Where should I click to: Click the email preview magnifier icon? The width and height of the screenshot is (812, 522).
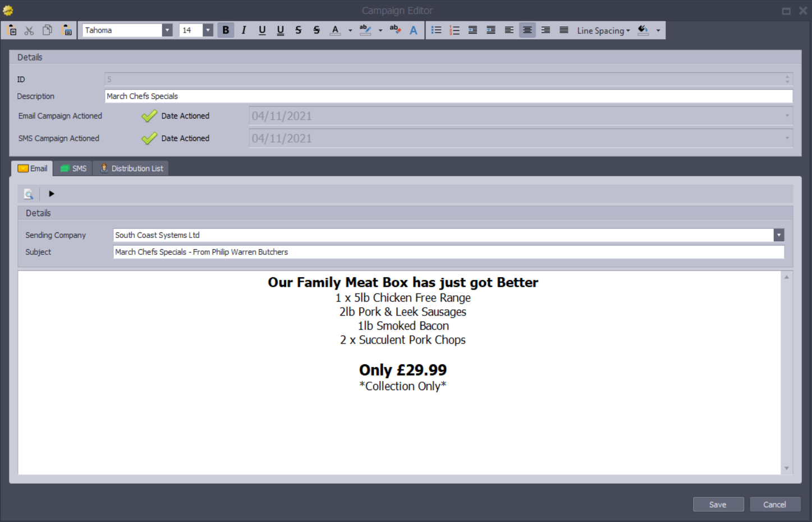pos(28,194)
